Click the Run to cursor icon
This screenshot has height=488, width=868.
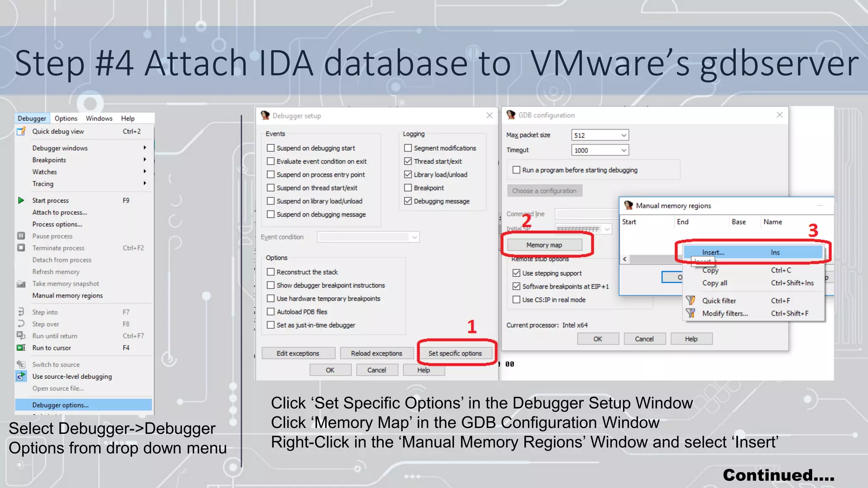21,347
